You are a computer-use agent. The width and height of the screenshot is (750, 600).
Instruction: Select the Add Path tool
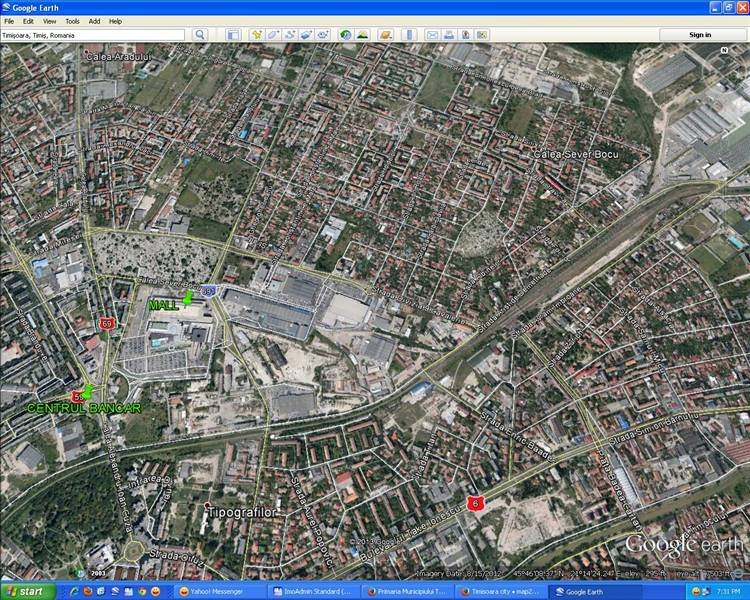point(290,35)
